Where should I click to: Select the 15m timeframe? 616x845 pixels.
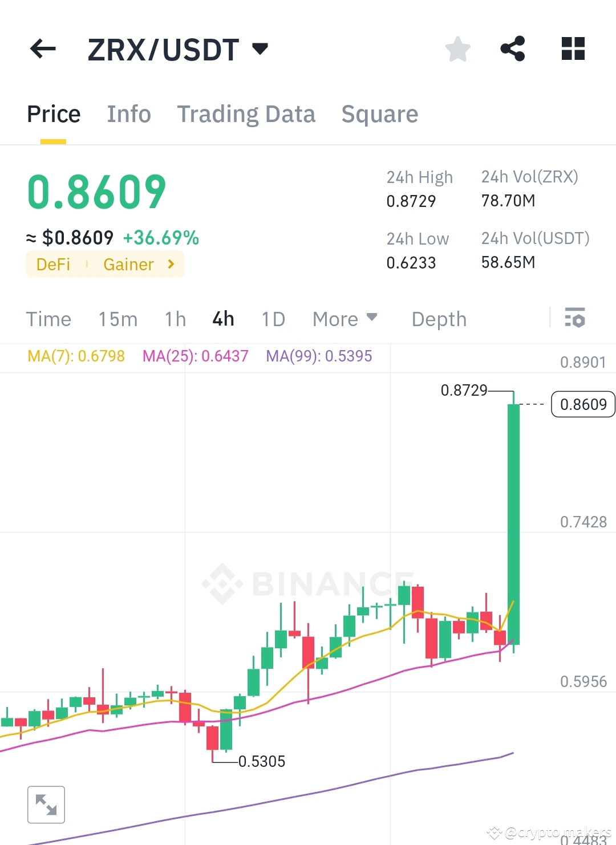[117, 319]
